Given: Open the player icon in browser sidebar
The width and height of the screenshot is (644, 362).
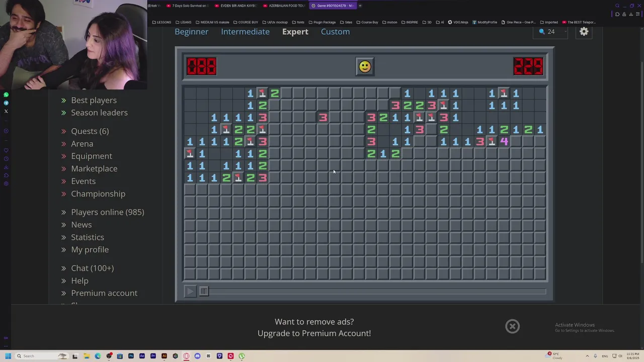Looking at the screenshot, I should (x=6, y=131).
